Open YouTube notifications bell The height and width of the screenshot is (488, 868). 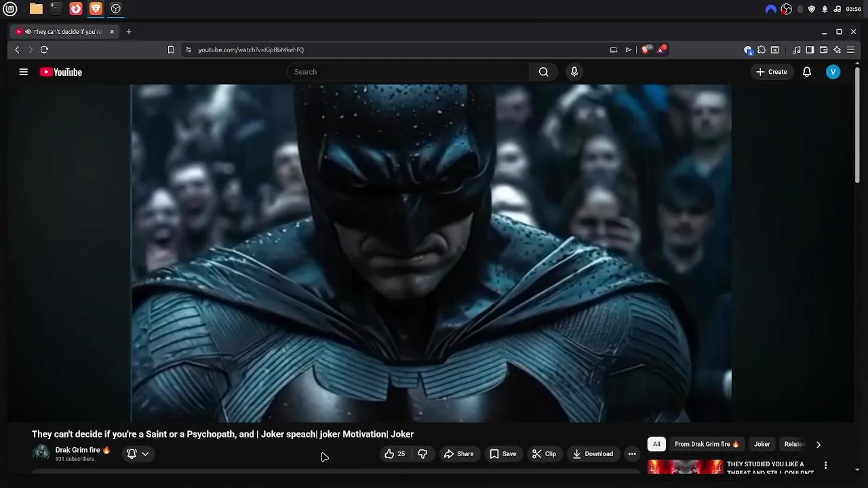(807, 72)
